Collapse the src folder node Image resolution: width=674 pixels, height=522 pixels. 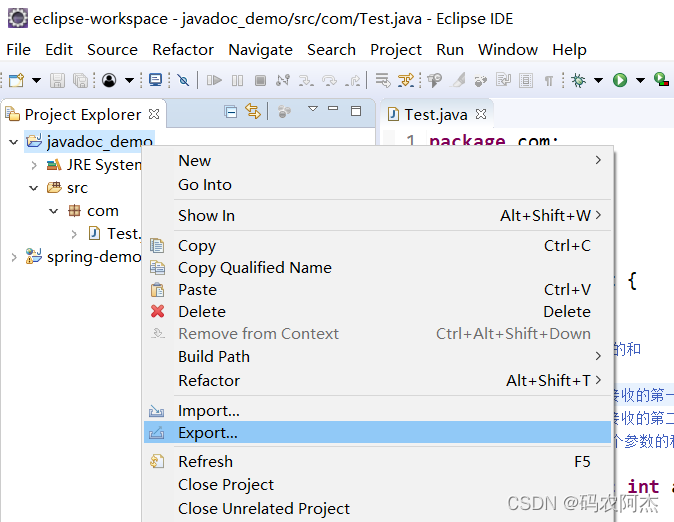coord(34,188)
